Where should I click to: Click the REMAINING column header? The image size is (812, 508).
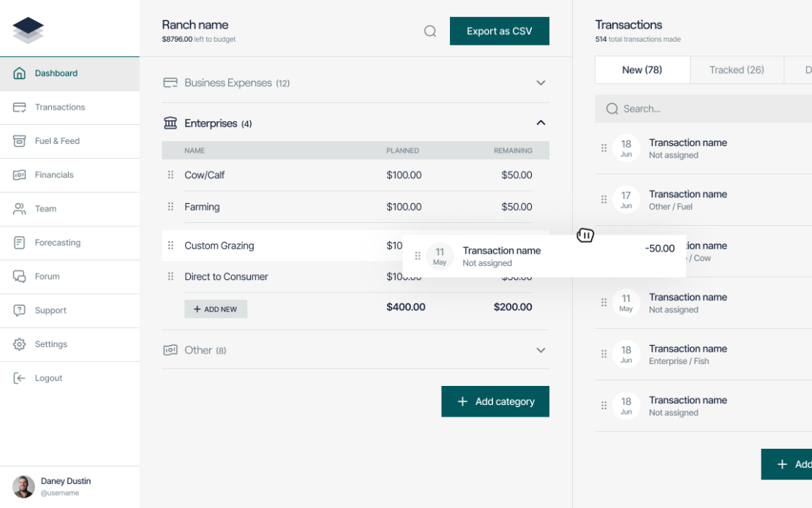pos(513,151)
